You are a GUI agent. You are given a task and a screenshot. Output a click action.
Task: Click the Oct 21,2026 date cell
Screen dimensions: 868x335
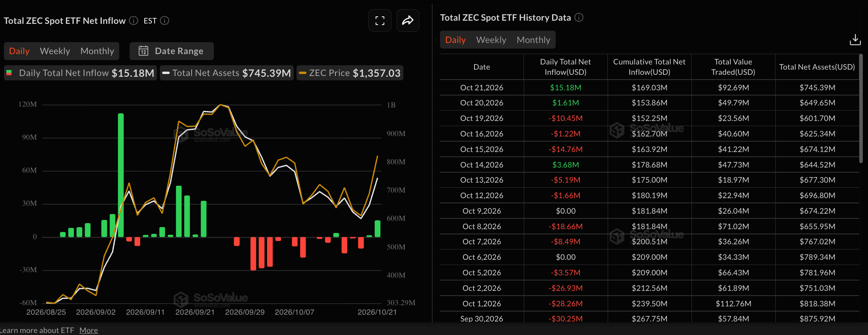click(x=482, y=88)
